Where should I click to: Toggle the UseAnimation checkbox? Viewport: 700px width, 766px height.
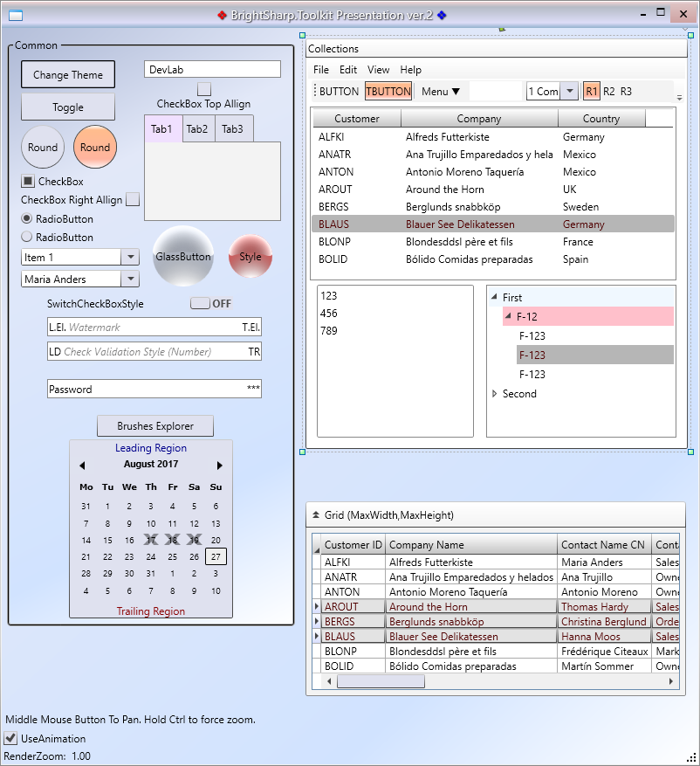pos(10,739)
